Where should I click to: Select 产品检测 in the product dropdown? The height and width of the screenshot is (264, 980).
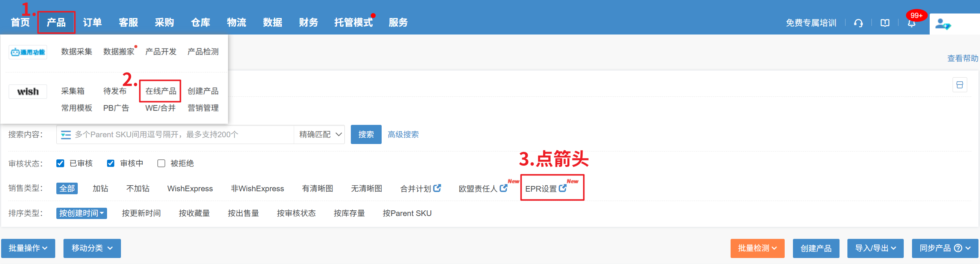coord(203,52)
